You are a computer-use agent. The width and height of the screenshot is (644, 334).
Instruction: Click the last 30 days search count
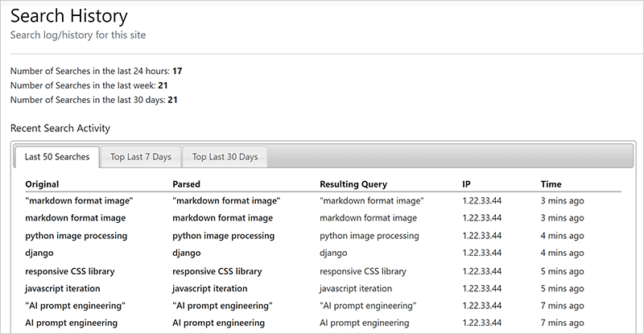click(172, 100)
